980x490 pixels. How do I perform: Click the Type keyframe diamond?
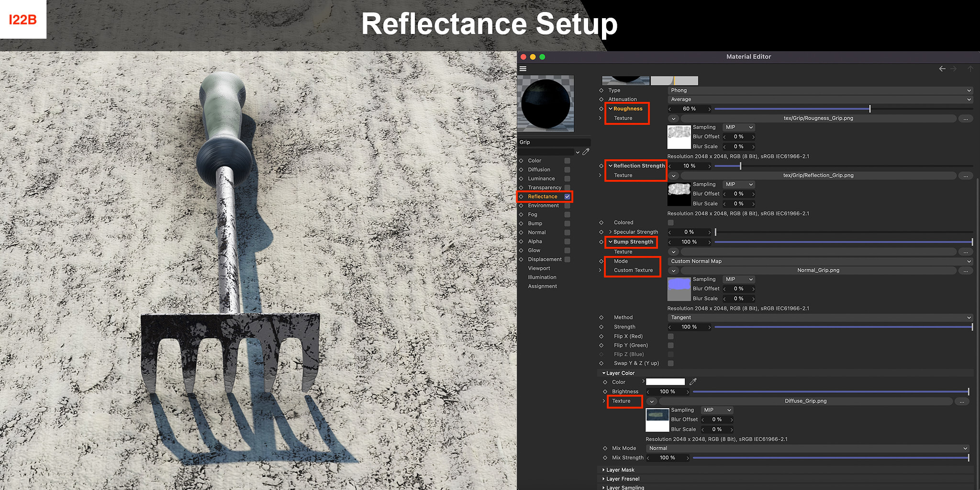(601, 90)
